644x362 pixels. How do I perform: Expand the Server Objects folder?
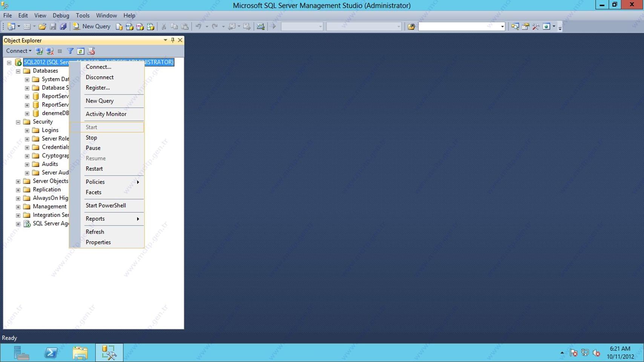click(18, 181)
